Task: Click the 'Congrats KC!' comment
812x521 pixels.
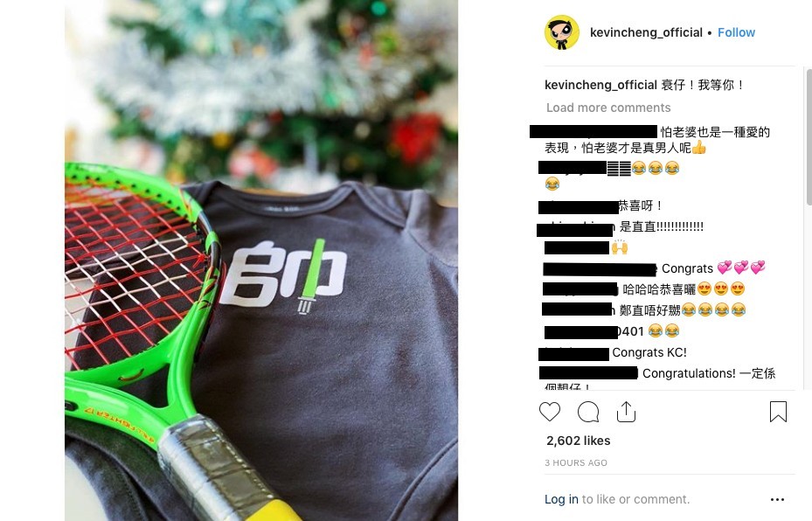Action: tap(649, 352)
